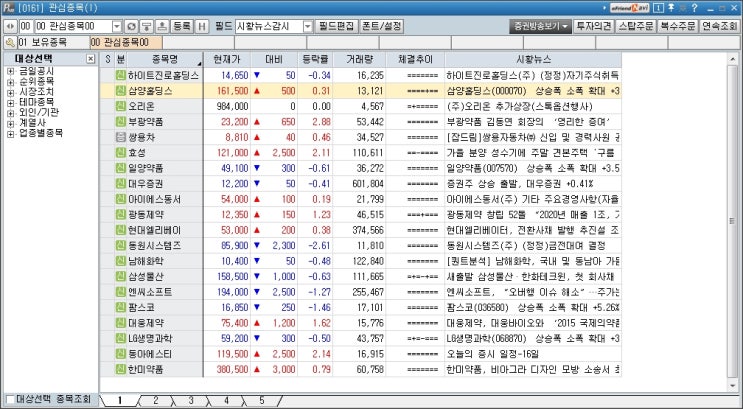Switch to bottom page tab 4
Screen dimensions: 743x409
pyautogui.click(x=226, y=400)
